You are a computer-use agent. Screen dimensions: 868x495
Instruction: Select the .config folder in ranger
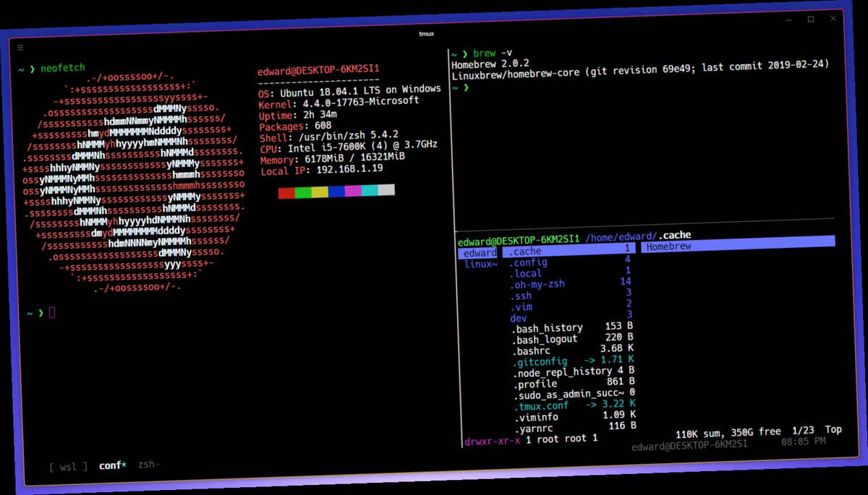570,261
